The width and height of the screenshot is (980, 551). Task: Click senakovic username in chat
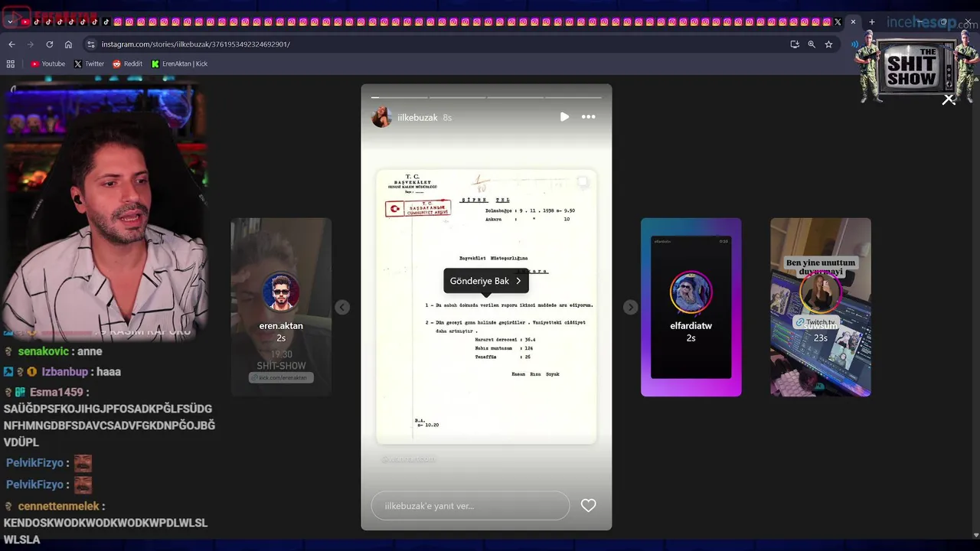44,351
